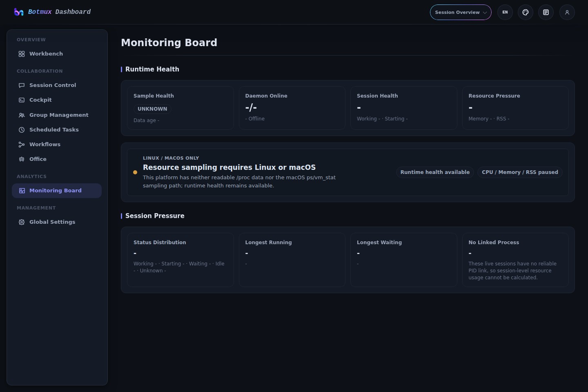The height and width of the screenshot is (392, 588).
Task: Click the Runtime health available tag
Action: [x=435, y=172]
